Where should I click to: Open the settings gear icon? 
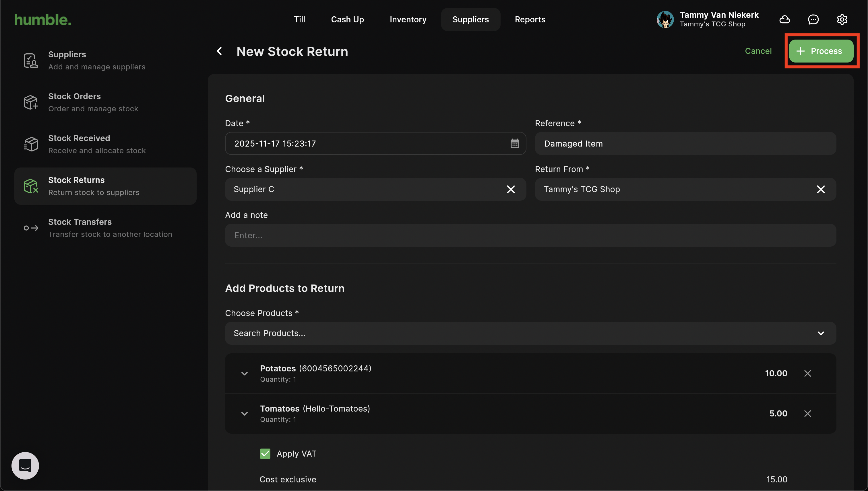pos(842,20)
